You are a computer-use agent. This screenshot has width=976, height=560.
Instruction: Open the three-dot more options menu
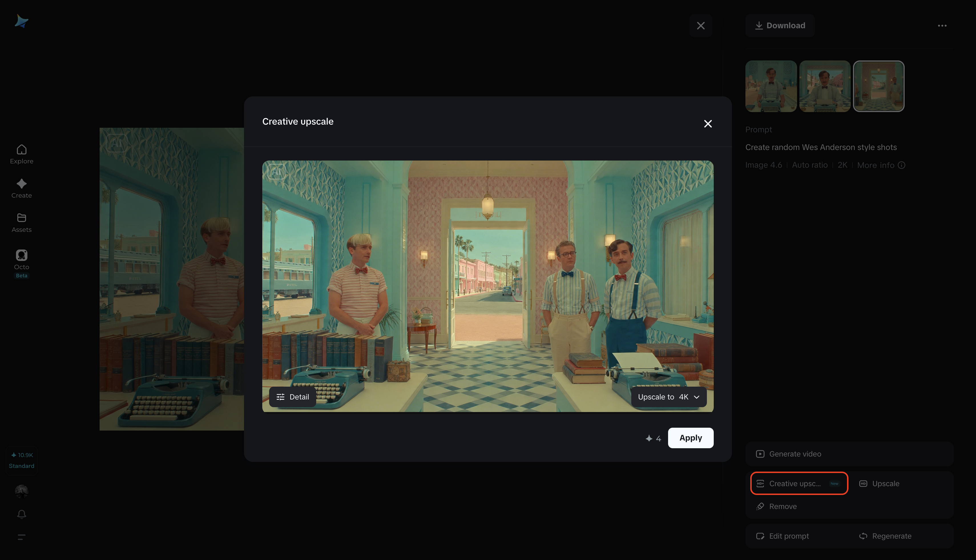942,26
